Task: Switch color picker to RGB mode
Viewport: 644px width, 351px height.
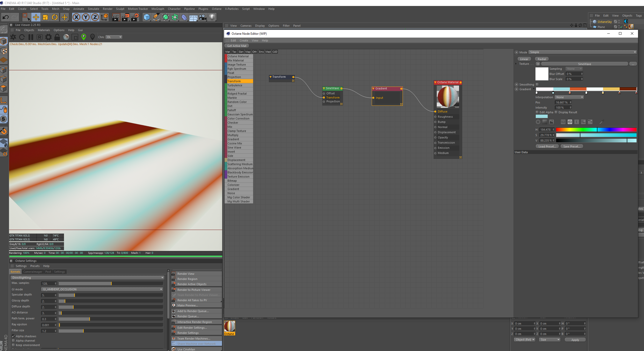Action: (563, 122)
